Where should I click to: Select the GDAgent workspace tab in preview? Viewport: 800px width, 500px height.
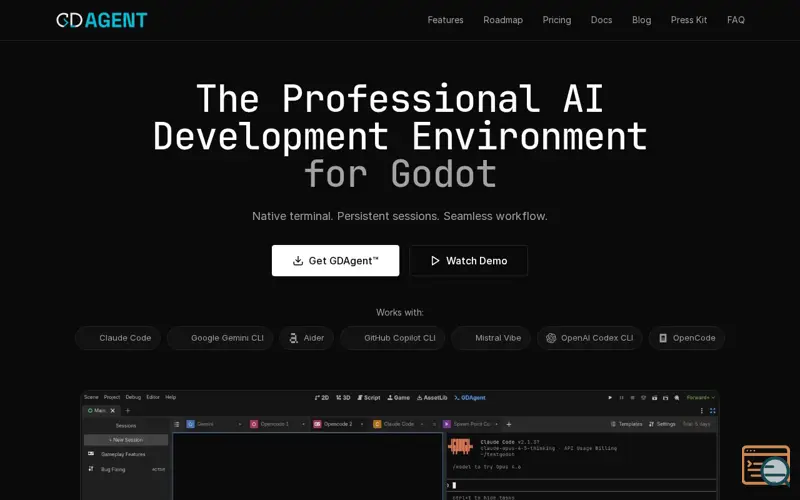tap(470, 397)
